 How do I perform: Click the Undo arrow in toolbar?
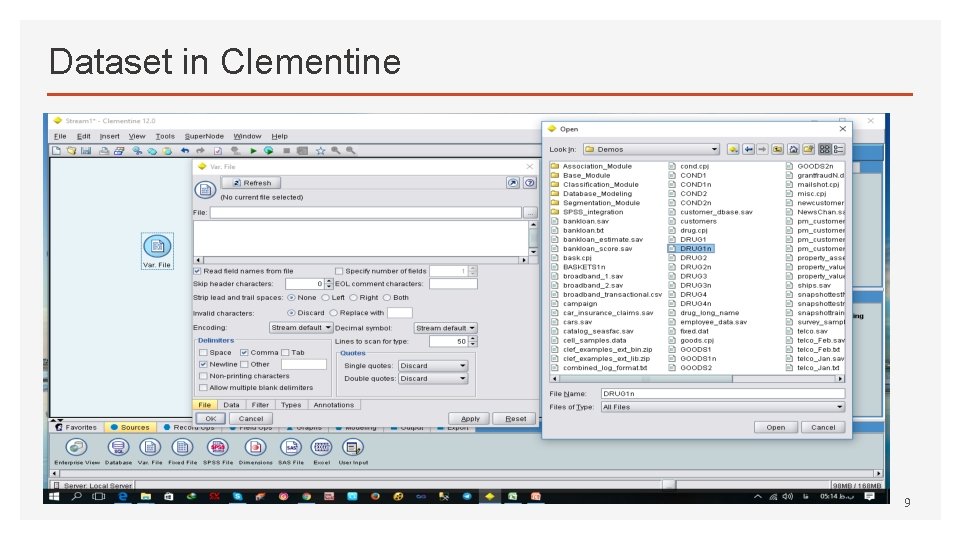tap(185, 151)
